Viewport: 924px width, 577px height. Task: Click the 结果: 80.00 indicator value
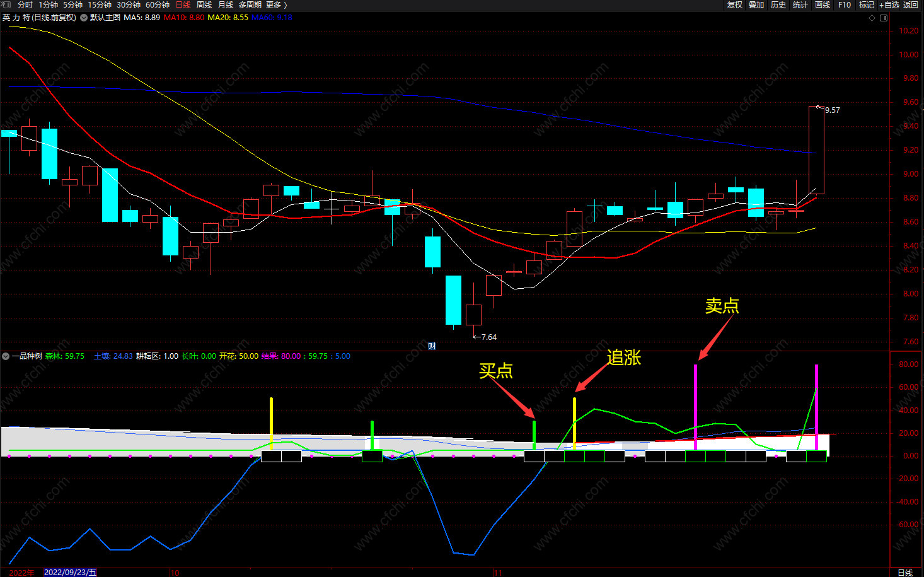[281, 356]
